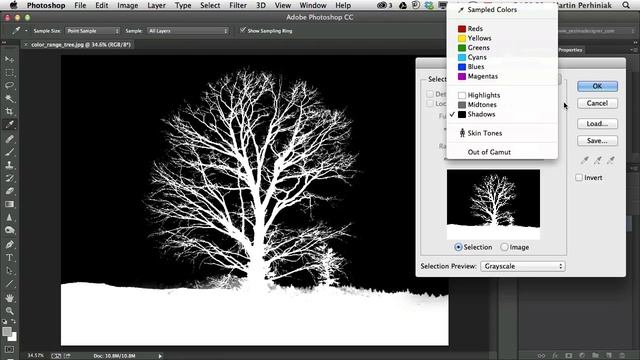
Task: Open the Selection Preview Grayscale dropdown
Action: pyautogui.click(x=523, y=266)
